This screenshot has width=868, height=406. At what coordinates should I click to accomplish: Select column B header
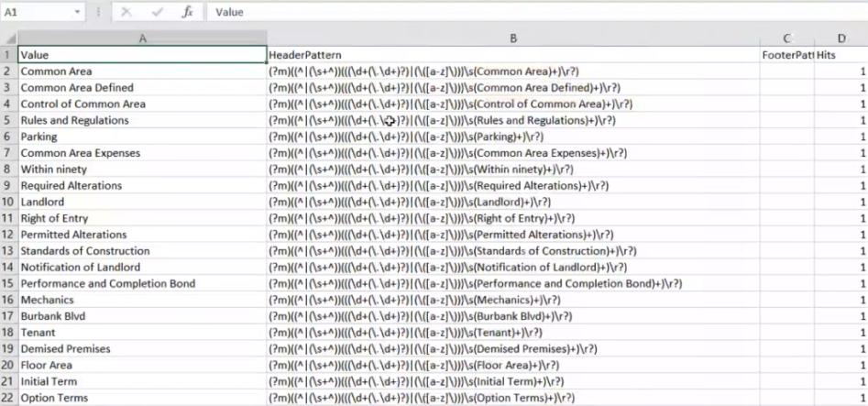click(512, 38)
